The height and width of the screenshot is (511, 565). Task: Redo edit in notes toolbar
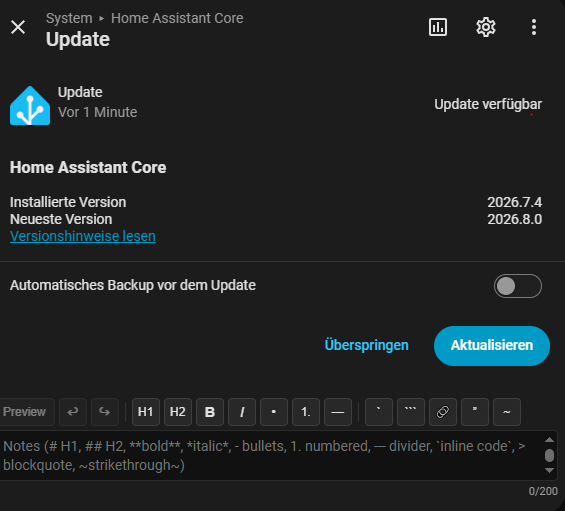tap(105, 412)
